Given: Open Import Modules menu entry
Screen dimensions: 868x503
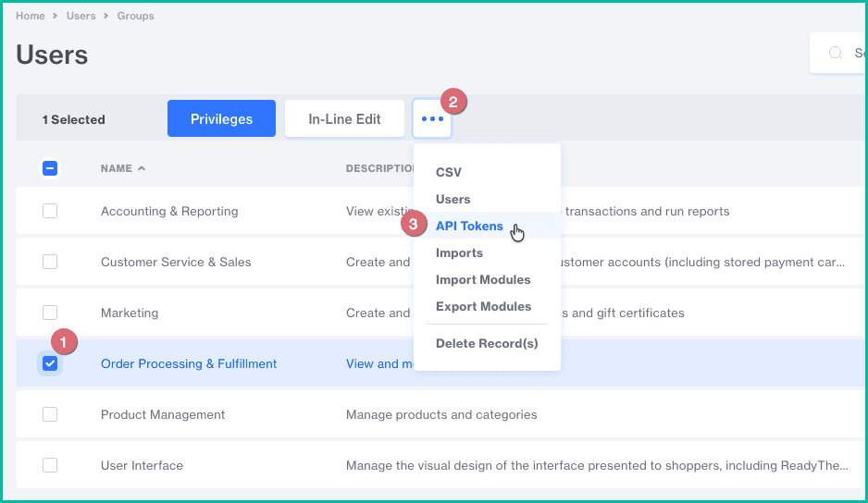Looking at the screenshot, I should click(483, 279).
